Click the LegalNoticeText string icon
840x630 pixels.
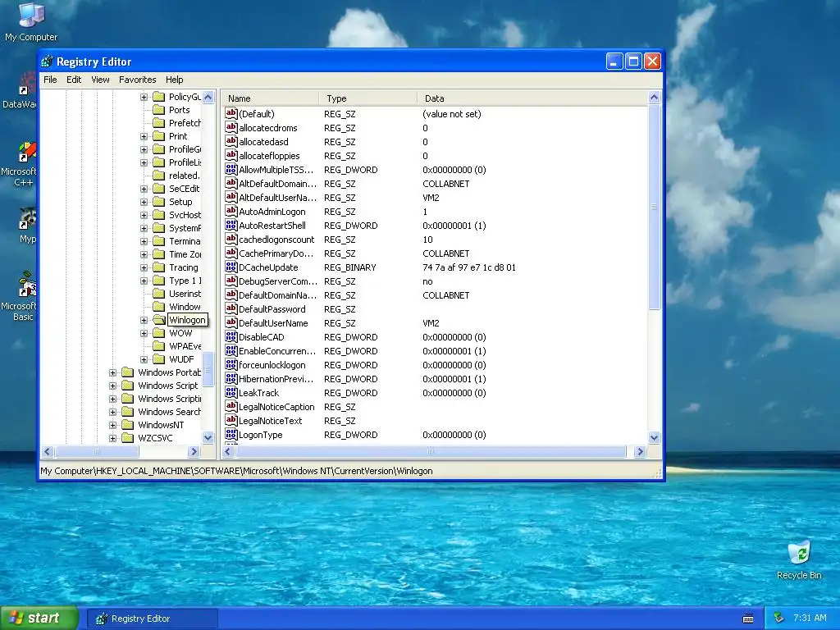tap(231, 420)
